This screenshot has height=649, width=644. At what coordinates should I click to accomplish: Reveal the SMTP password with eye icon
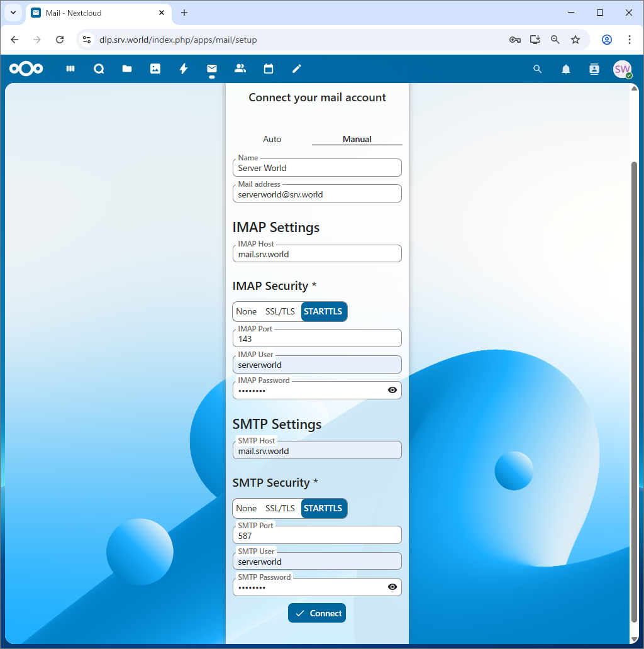tap(392, 587)
